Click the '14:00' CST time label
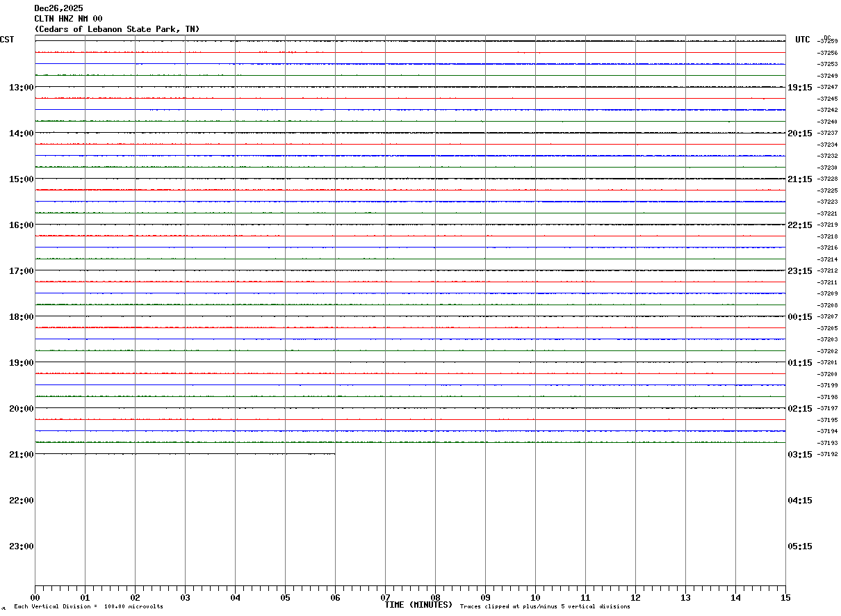The image size is (841, 616). pos(21,133)
